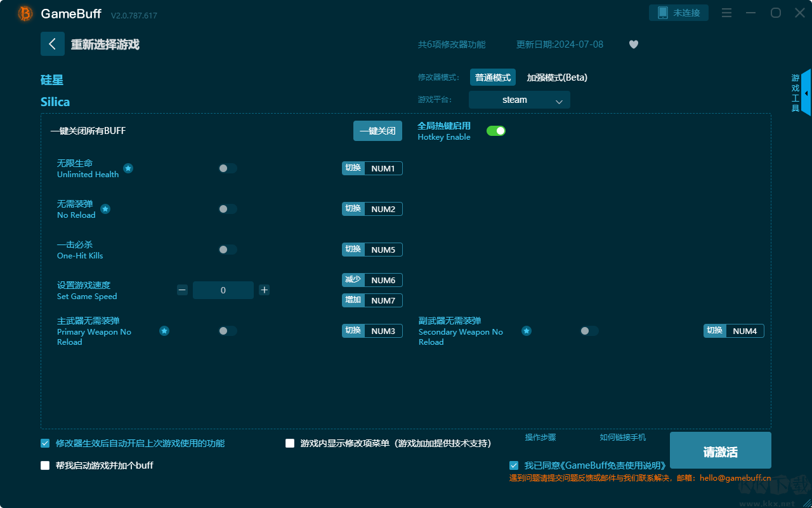Image resolution: width=812 pixels, height=508 pixels.
Task: Toggle the No Reload switch
Action: click(228, 209)
